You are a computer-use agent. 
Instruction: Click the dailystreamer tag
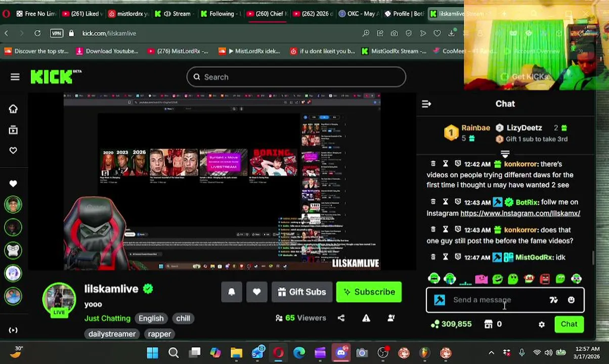click(x=112, y=334)
